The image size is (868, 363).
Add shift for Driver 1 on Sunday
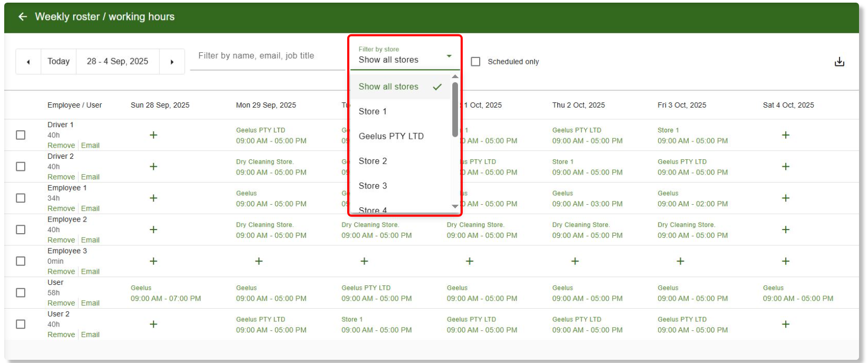pyautogui.click(x=154, y=135)
